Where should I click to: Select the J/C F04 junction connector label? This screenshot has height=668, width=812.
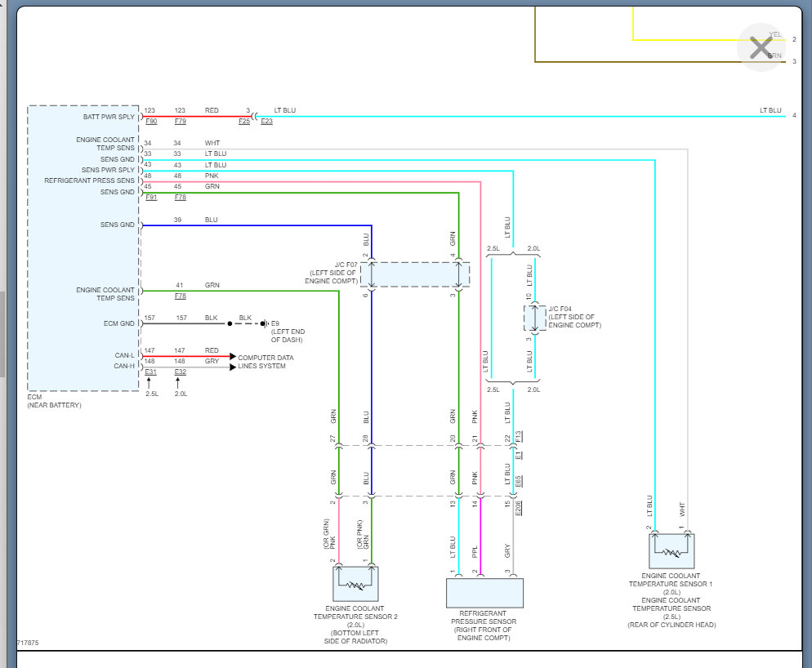[x=575, y=317]
